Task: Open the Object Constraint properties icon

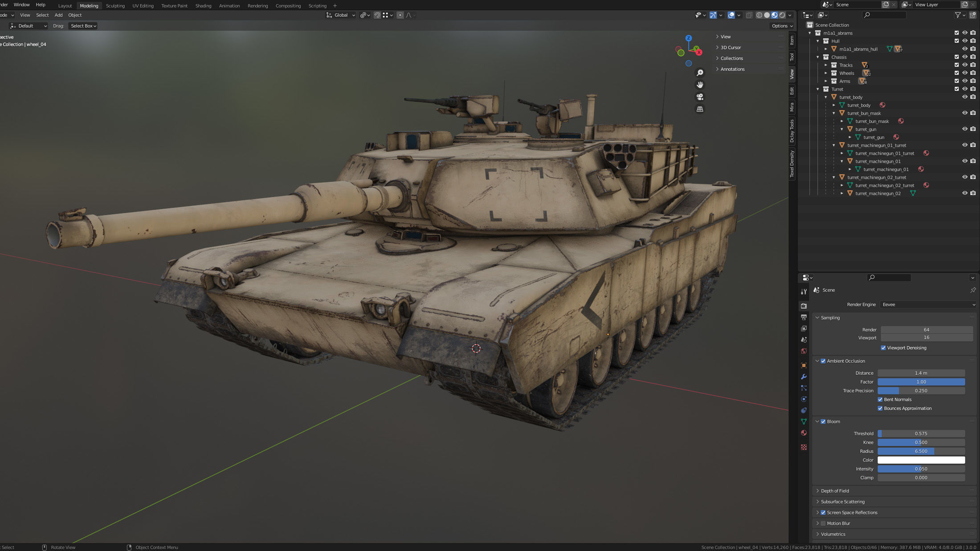Action: (804, 410)
